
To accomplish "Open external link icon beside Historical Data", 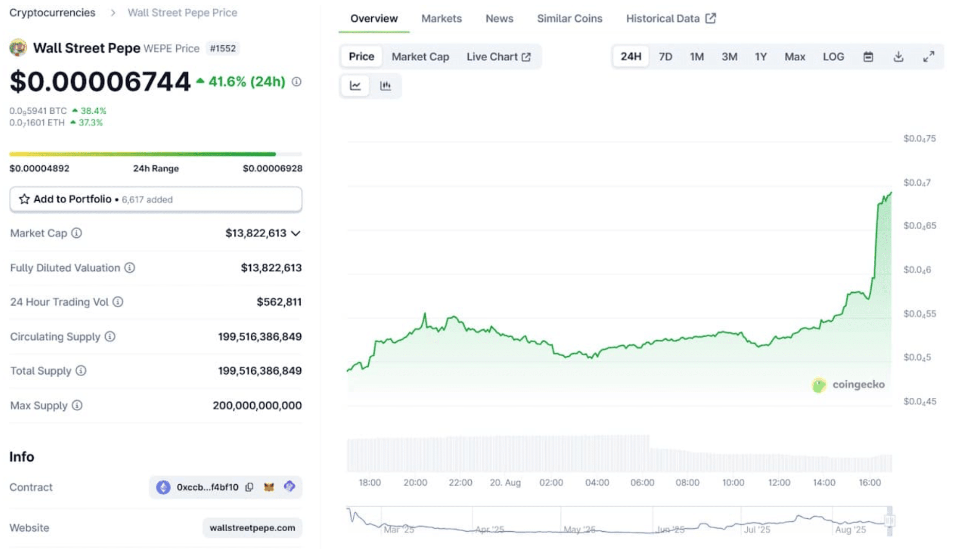I will coord(711,19).
